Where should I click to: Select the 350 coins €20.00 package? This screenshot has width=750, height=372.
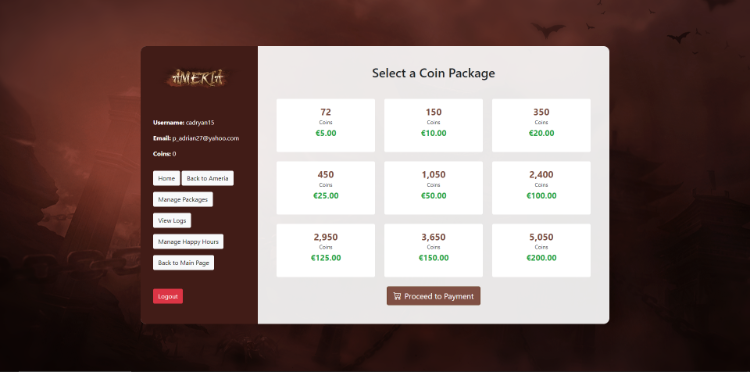tap(541, 125)
